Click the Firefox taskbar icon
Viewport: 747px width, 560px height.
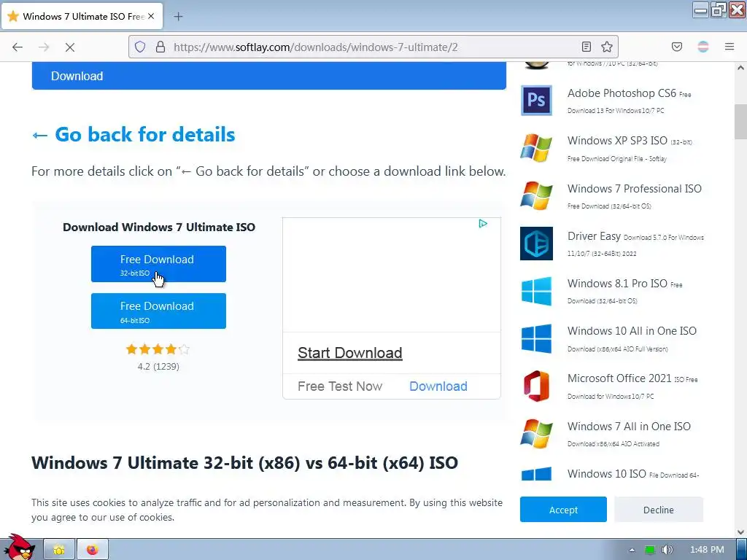point(93,550)
